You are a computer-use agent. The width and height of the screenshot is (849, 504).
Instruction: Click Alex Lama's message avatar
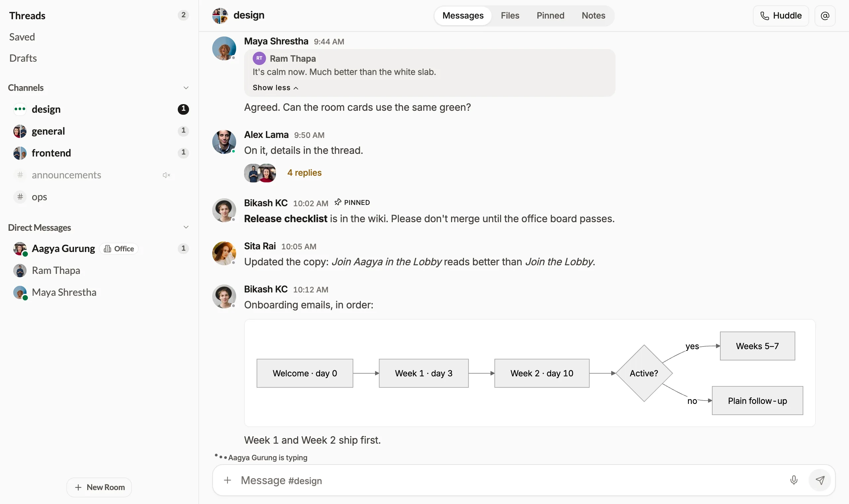coord(224,142)
